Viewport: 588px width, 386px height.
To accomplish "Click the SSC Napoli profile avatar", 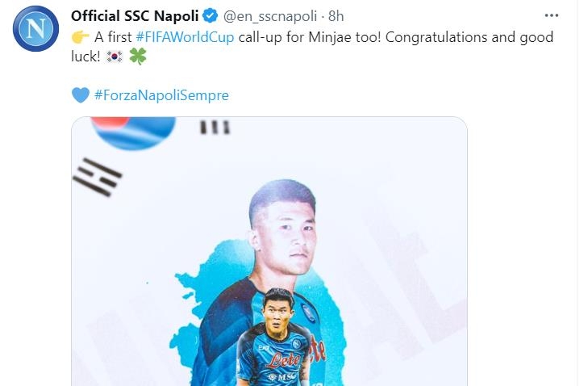I will 35,29.
